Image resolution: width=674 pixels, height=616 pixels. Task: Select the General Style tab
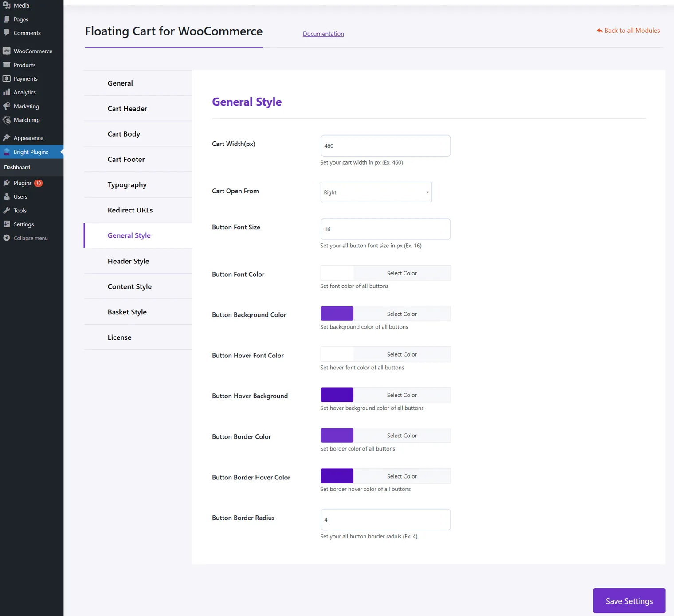(x=138, y=235)
